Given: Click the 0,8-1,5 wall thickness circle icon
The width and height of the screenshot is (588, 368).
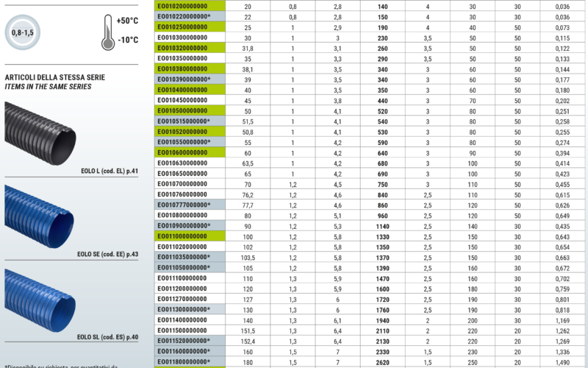Looking at the screenshot, I should click(24, 31).
